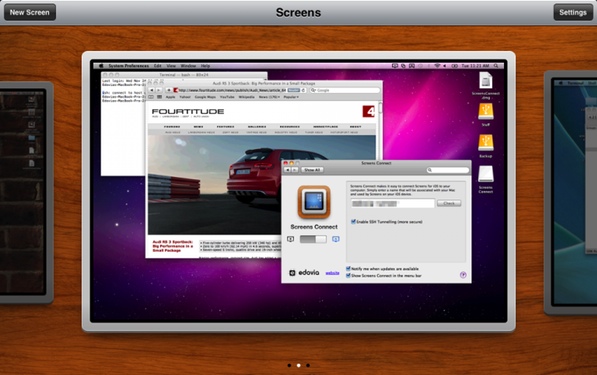Toggle the Screens Connect on/off switch
The width and height of the screenshot is (597, 375).
[313, 239]
